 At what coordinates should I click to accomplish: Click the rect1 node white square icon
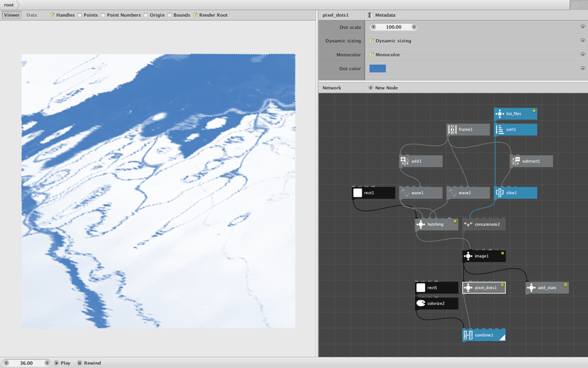358,193
